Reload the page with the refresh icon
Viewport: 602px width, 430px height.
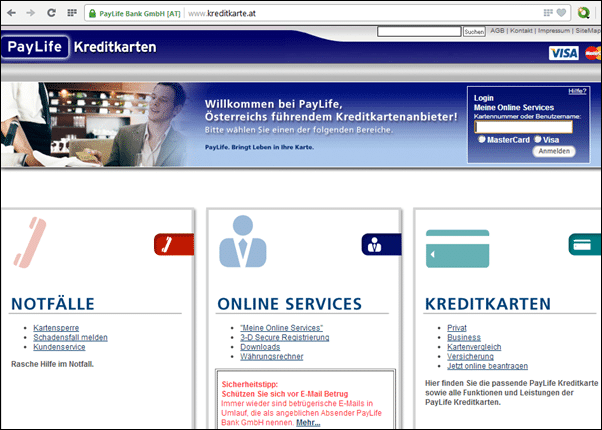pyautogui.click(x=51, y=13)
